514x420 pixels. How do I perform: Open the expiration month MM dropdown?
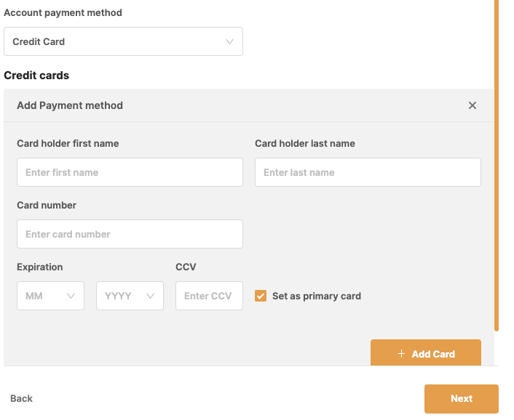pos(51,296)
